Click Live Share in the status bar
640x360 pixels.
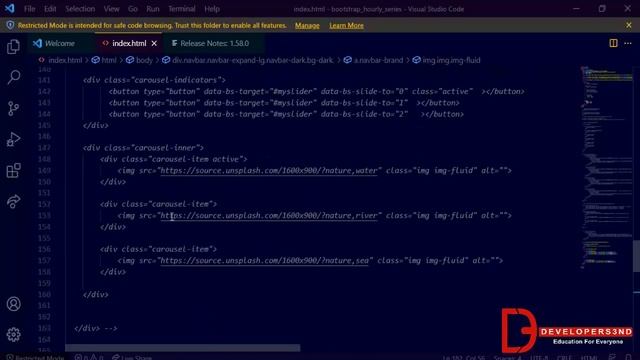pos(132,357)
